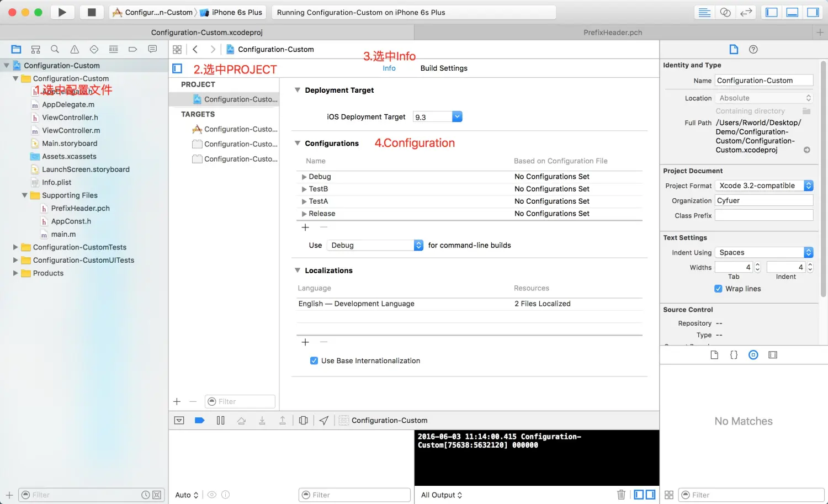This screenshot has width=828, height=504.
Task: Clear the console with trash icon
Action: [621, 495]
